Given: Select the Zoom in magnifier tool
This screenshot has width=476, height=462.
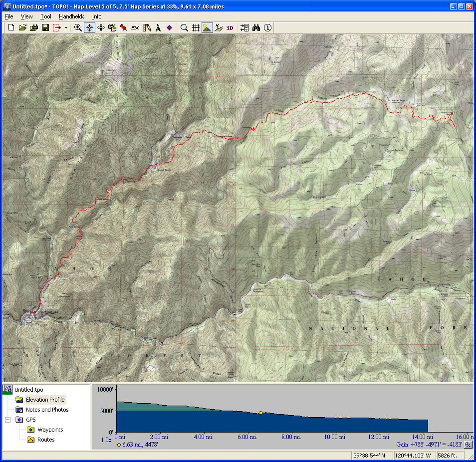Looking at the screenshot, I should coord(78,28).
